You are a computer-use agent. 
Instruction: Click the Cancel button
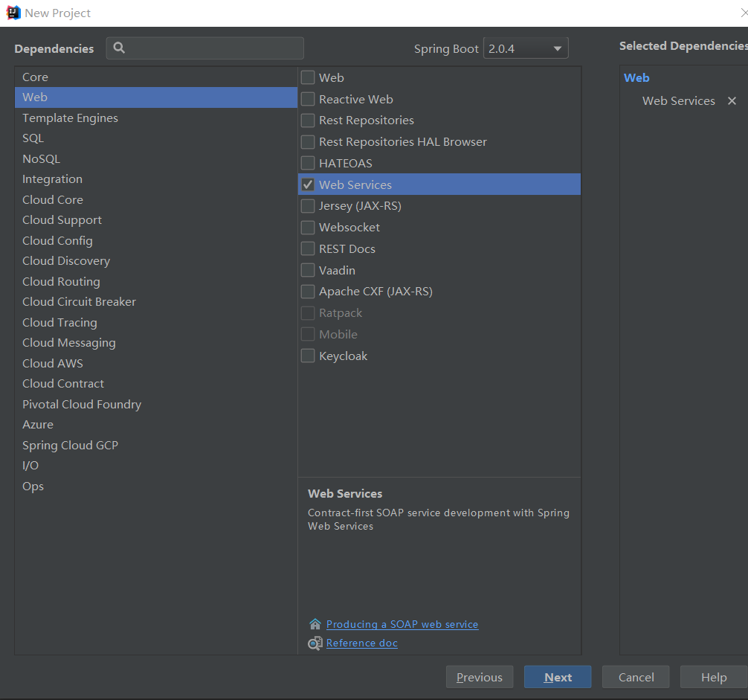pyautogui.click(x=636, y=677)
